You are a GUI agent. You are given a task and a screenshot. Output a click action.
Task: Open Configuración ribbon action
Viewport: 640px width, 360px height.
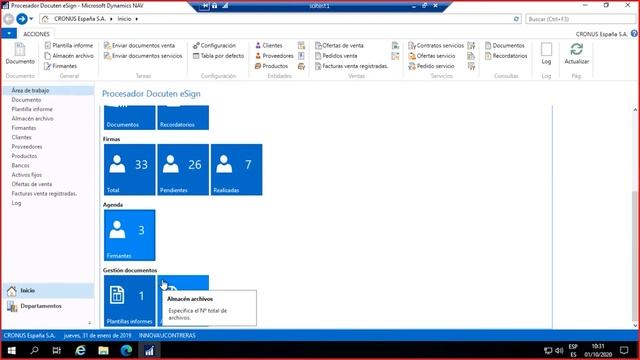[x=214, y=45]
